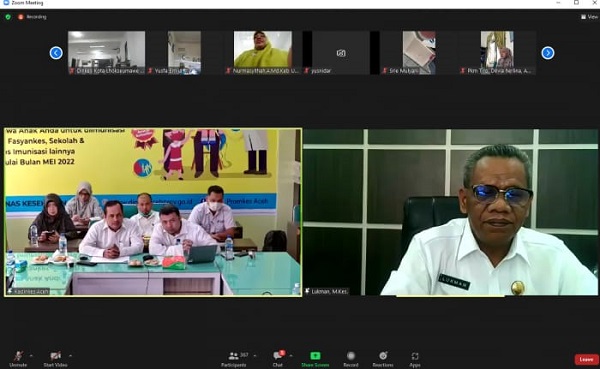This screenshot has width=600, height=369.
Task: Show previous participants with left arrow
Action: (56, 53)
